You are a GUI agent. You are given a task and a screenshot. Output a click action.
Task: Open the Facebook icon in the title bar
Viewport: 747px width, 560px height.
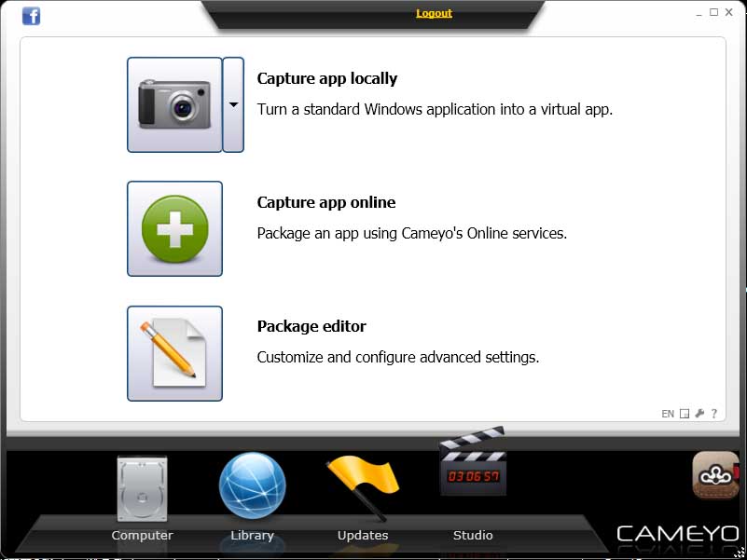pos(32,16)
